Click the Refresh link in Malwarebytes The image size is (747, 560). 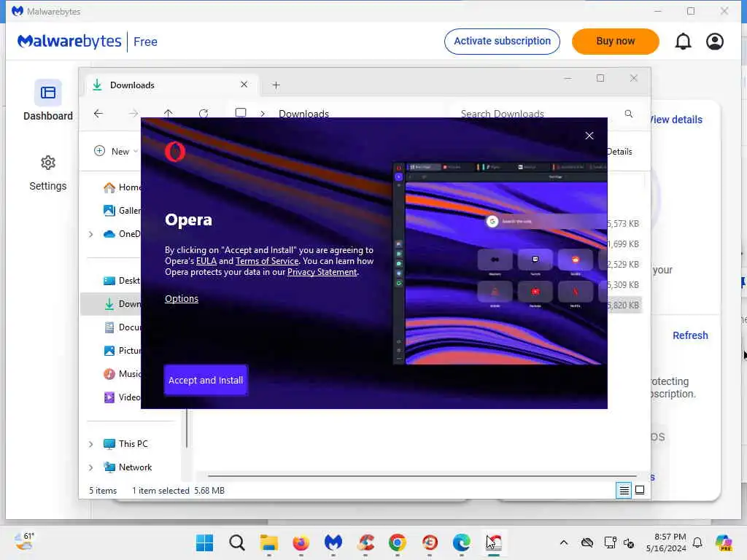pyautogui.click(x=690, y=335)
